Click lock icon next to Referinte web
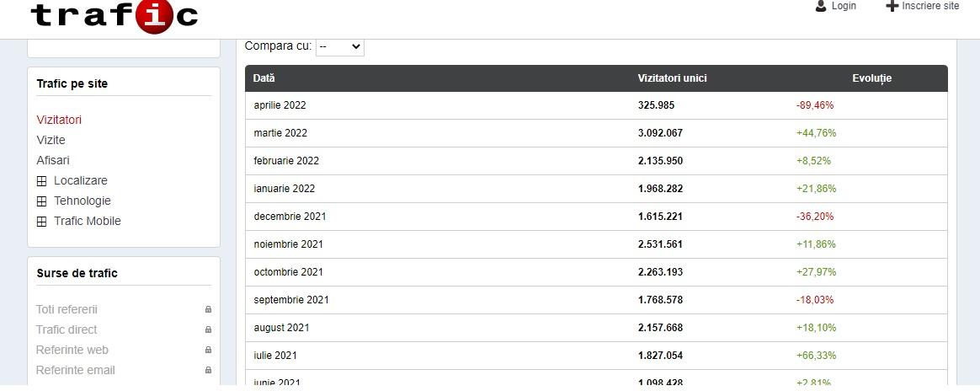The image size is (980, 391). 208,351
